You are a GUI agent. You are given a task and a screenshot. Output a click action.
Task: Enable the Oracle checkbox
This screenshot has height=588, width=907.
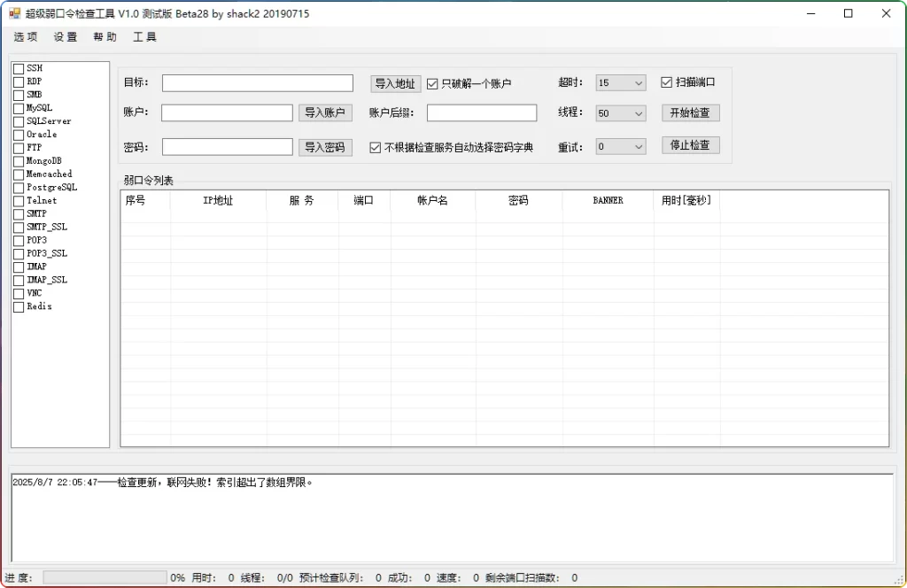coord(19,135)
